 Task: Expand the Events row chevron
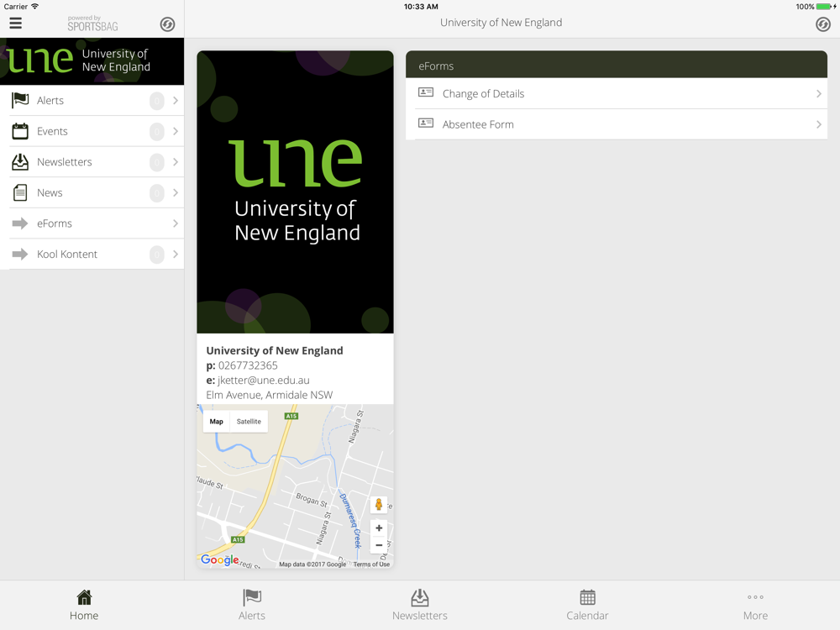tap(176, 131)
